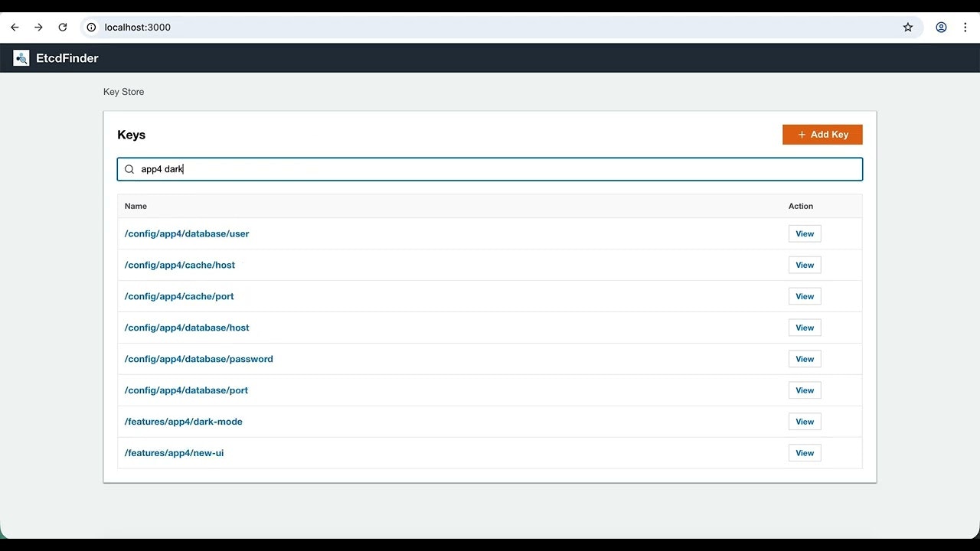View the /config/app4/database/password key

[x=804, y=358]
